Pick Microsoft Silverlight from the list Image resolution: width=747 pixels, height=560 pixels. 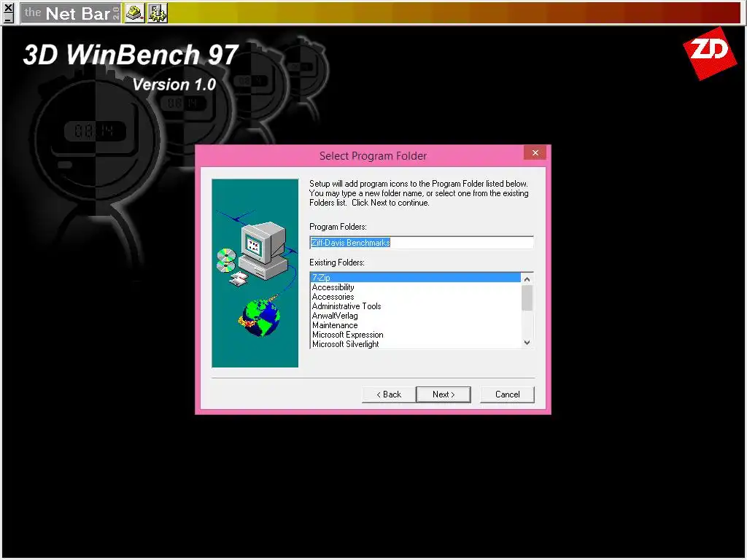coord(415,344)
